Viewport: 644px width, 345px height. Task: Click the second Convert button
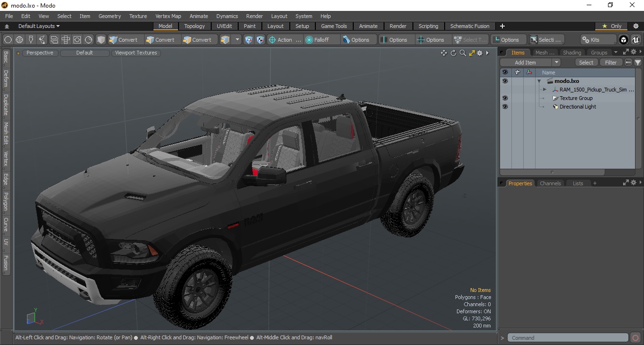tap(161, 40)
